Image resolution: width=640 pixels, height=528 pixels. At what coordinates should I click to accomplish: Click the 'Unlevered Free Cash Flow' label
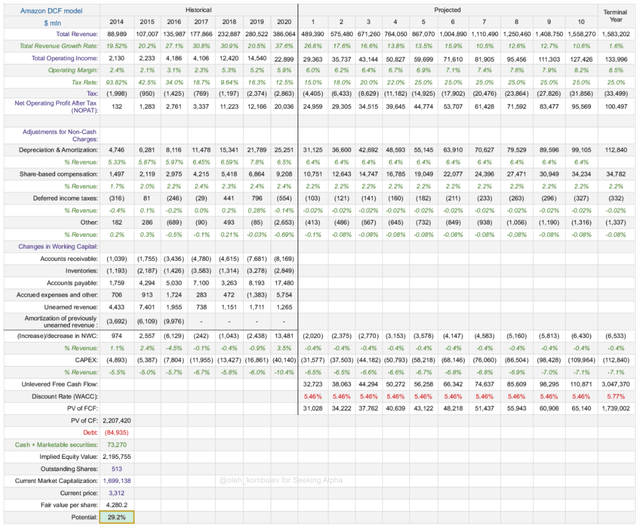(60, 384)
